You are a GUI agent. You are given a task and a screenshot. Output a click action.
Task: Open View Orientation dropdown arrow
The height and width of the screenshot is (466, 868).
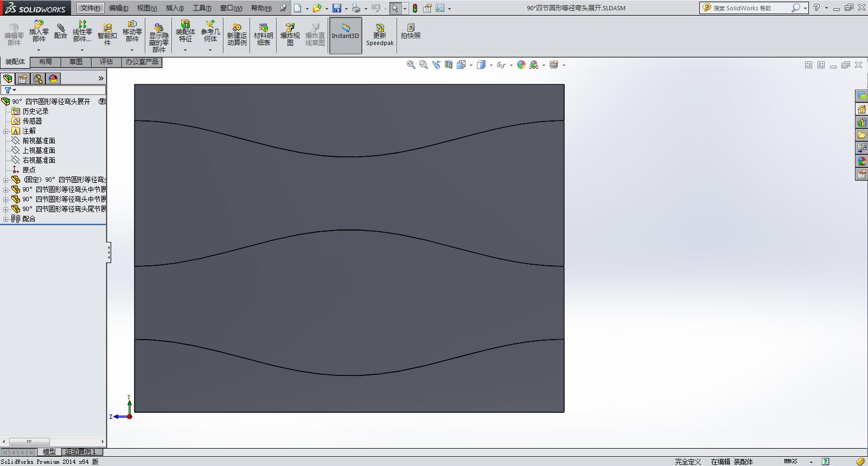pos(471,65)
